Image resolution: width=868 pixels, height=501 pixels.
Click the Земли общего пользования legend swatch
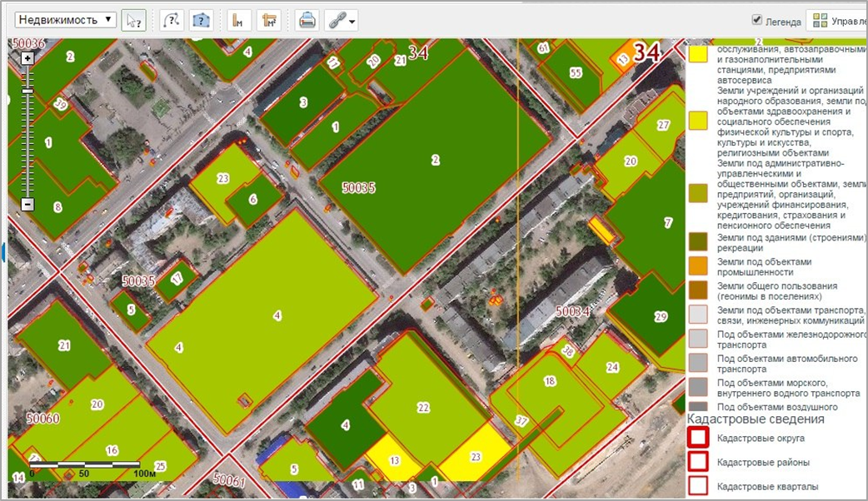click(698, 290)
